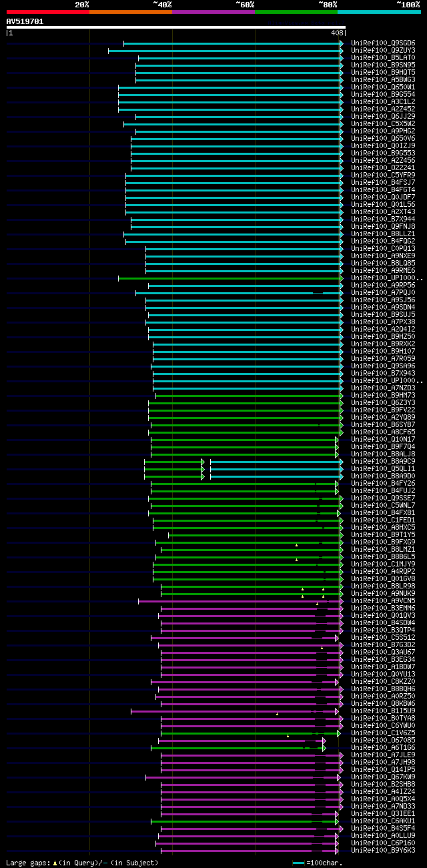
Task: Click the UniRef100_B8LLZ1 label
Action: 383,234
